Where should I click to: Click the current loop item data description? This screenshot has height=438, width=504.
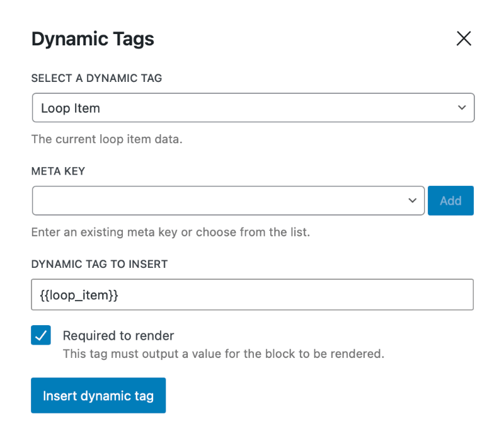[x=106, y=139]
